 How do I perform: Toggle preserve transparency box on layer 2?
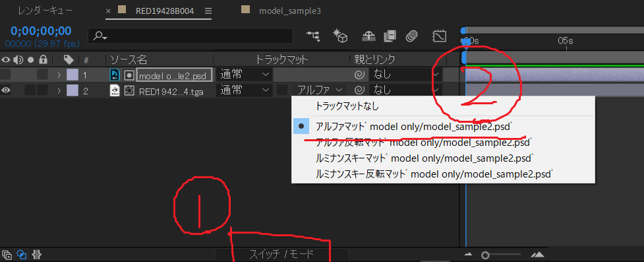pos(282,90)
